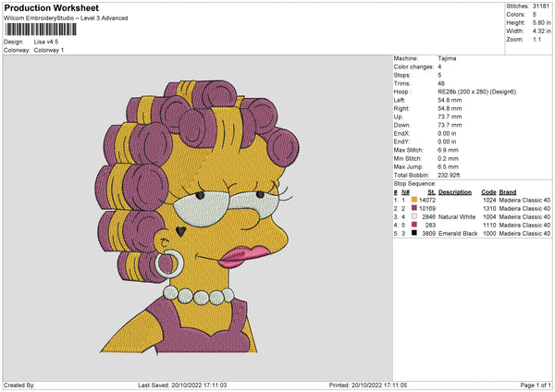Click the Total Bobbin value 232.92ft
This screenshot has height=392, width=555.
tap(449, 175)
